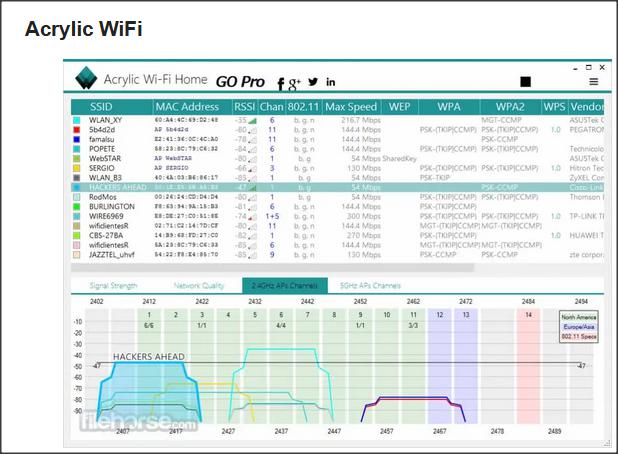Click the red 5b4d2d color swatch
Image resolution: width=618 pixels, height=454 pixels.
coord(76,130)
